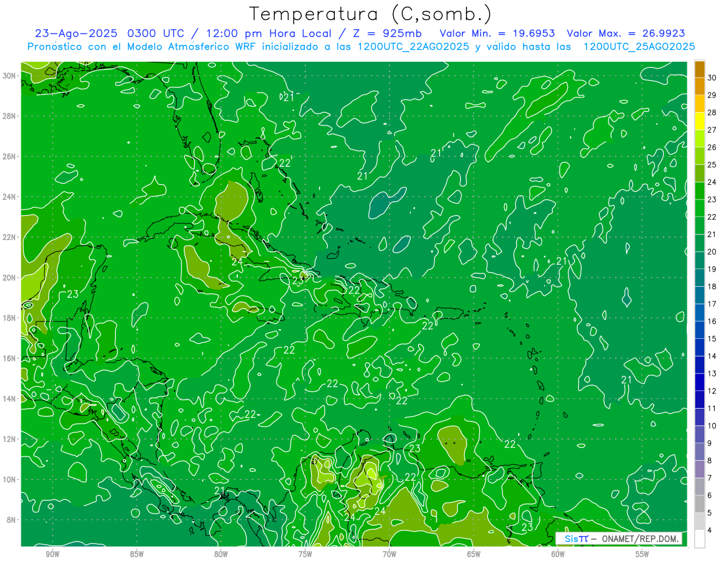This screenshot has width=728, height=562.
Task: Click the color bar segment between 23 and 24
Action: (x=699, y=191)
